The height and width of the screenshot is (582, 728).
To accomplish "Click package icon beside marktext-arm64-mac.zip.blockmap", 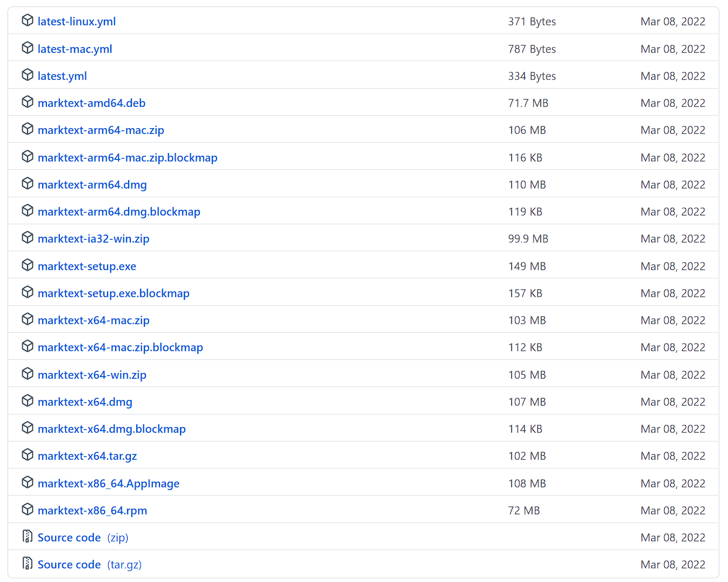I will 28,156.
